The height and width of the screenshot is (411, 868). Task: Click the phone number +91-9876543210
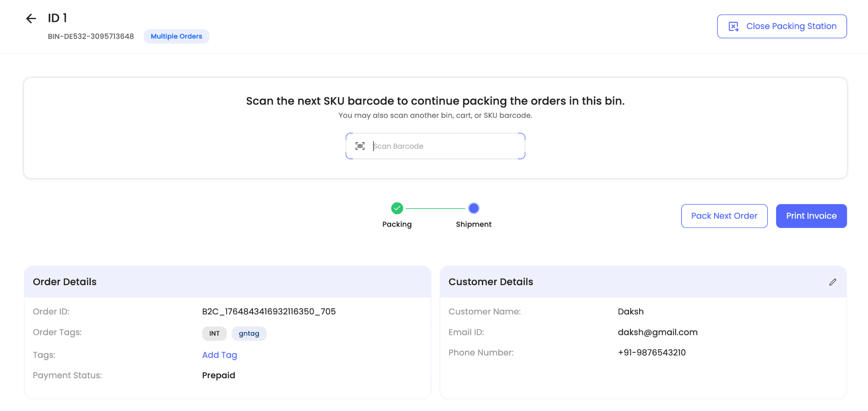point(651,353)
